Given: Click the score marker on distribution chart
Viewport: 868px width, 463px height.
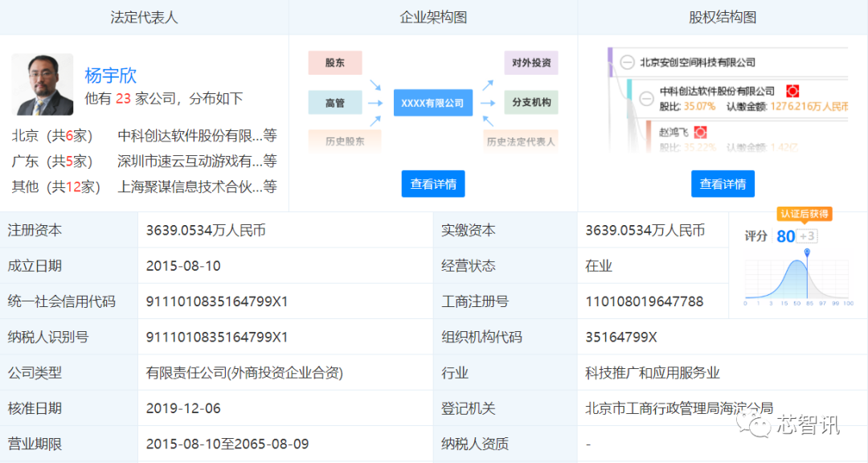Looking at the screenshot, I should coord(807,252).
